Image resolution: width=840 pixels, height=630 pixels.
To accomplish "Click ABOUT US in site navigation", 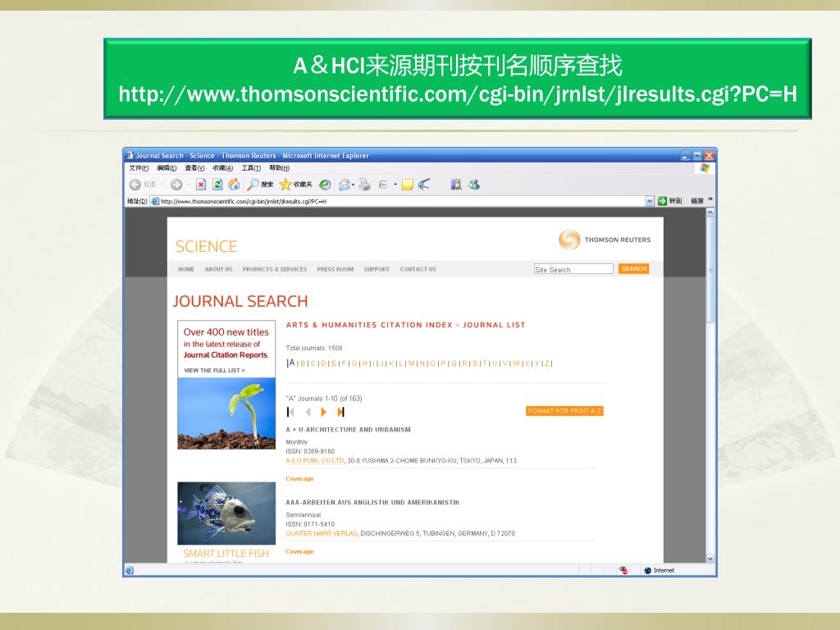I will pos(218,269).
